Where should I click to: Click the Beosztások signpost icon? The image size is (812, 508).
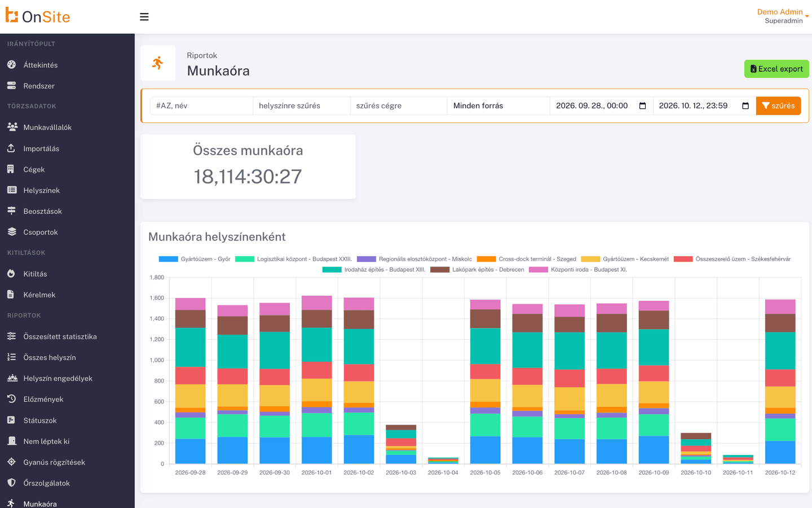(x=11, y=211)
